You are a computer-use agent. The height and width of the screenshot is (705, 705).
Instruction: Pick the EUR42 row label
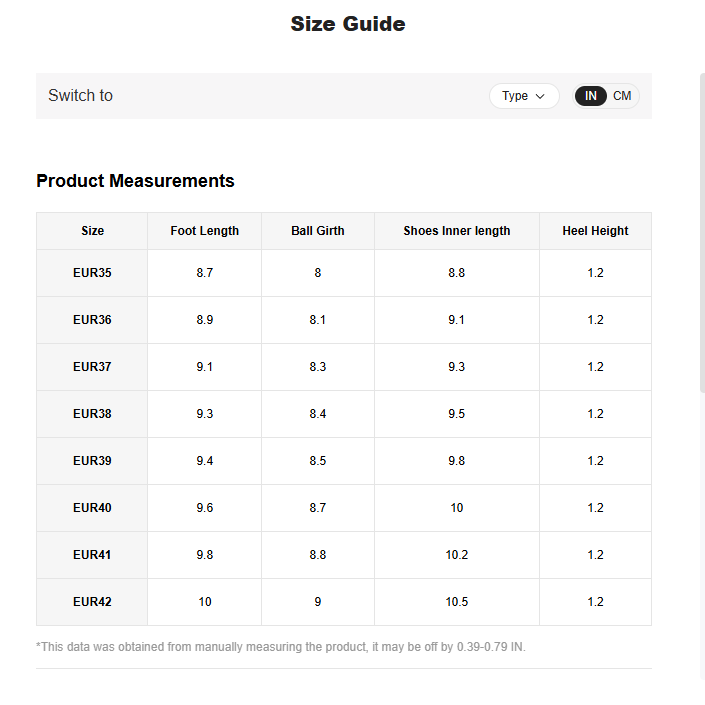pyautogui.click(x=92, y=602)
